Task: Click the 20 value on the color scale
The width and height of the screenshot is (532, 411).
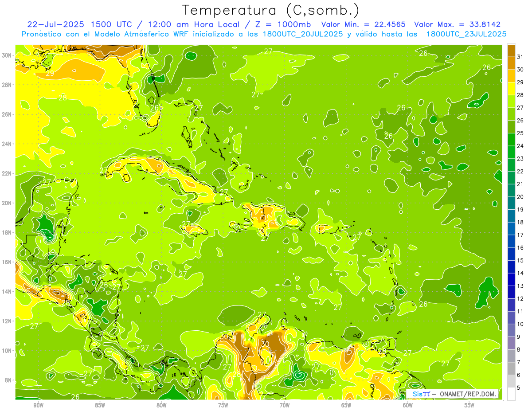Action: pos(520,197)
